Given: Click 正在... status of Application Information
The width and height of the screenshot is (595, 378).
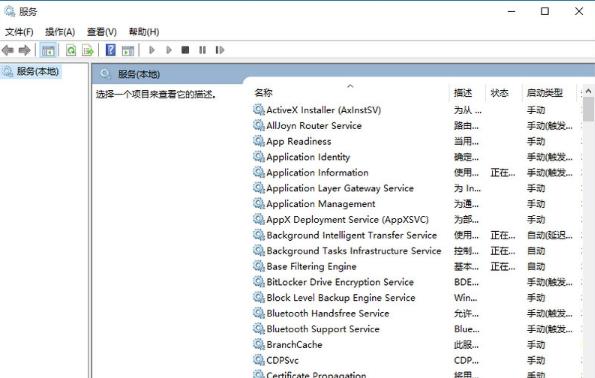Looking at the screenshot, I should [503, 173].
